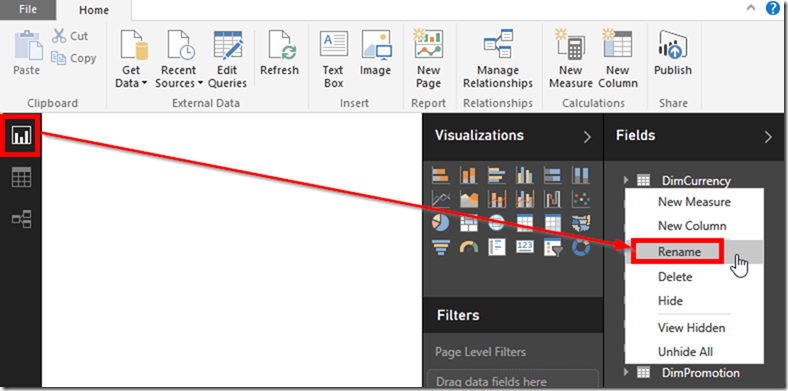Select the Filled map visualization

tap(581, 223)
